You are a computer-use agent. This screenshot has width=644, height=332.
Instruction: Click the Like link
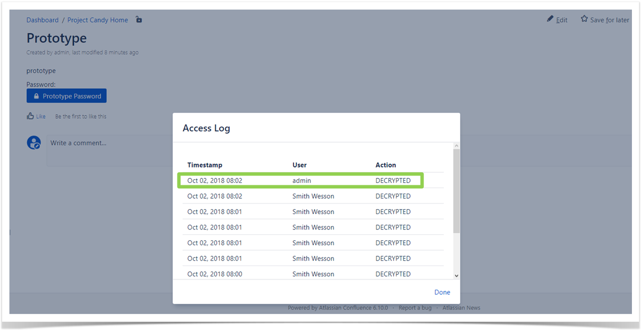click(41, 116)
